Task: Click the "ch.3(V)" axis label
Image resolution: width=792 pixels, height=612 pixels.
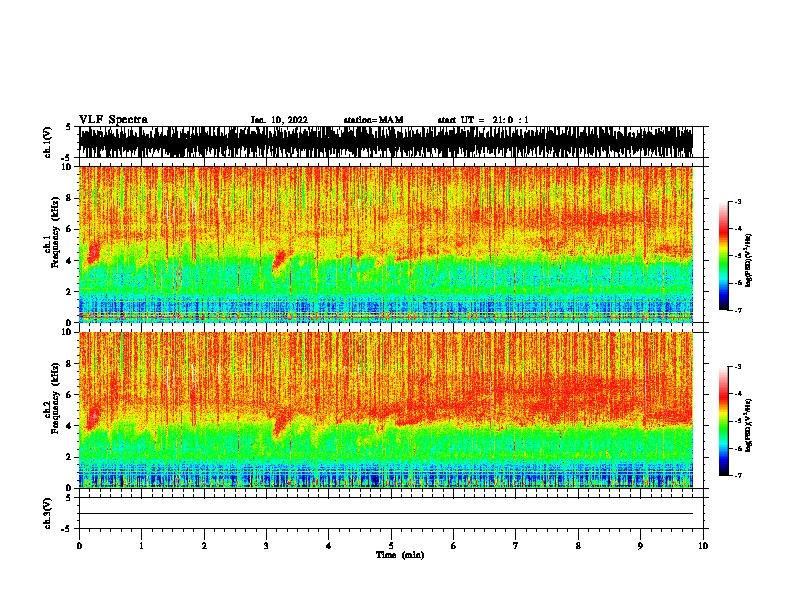Action: [x=48, y=513]
